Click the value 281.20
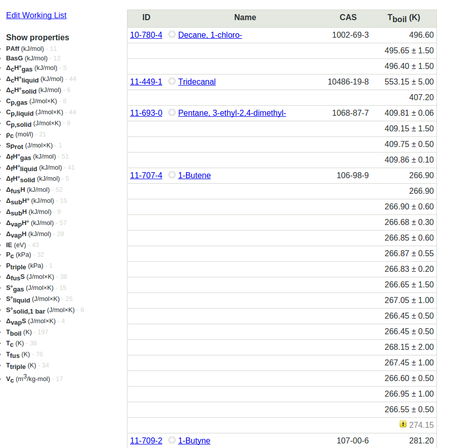This screenshot has height=448, width=450. (421, 441)
